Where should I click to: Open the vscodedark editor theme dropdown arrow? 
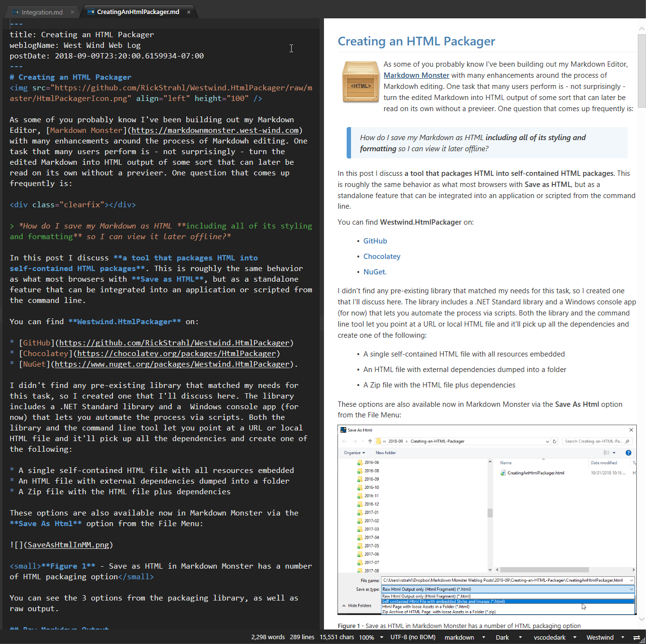[575, 637]
